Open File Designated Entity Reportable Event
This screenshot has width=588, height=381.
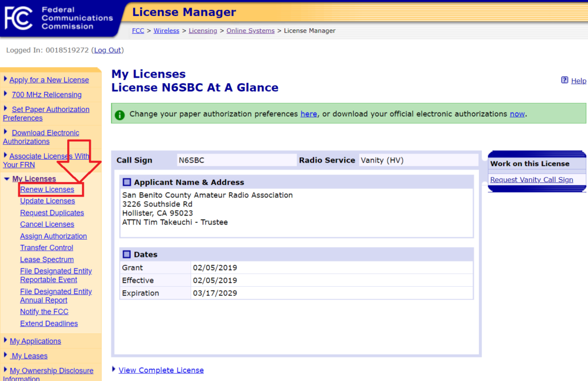click(x=56, y=275)
